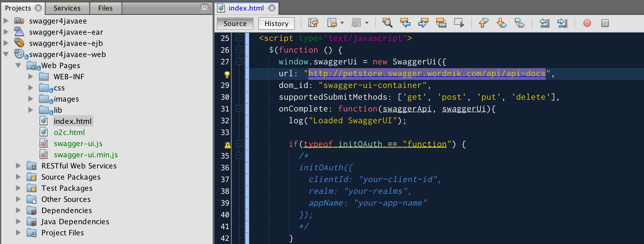Switch to History view
This screenshot has height=244, width=644.
tap(276, 24)
